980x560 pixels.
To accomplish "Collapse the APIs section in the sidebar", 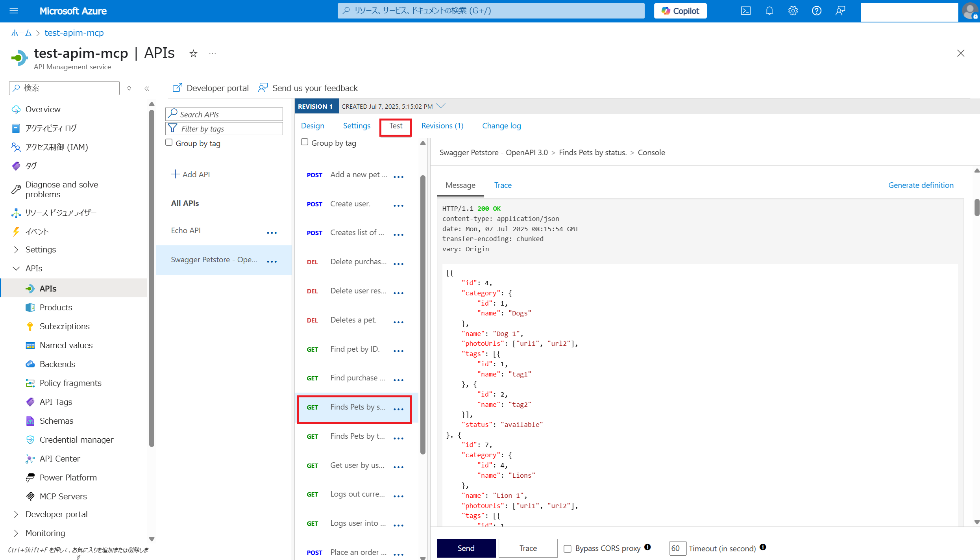I will point(16,269).
